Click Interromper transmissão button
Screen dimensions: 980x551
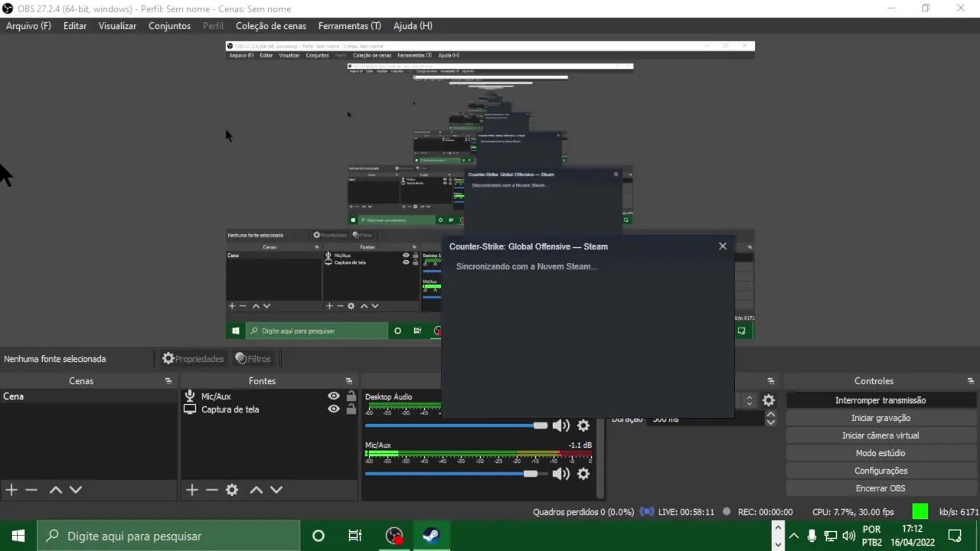click(880, 400)
